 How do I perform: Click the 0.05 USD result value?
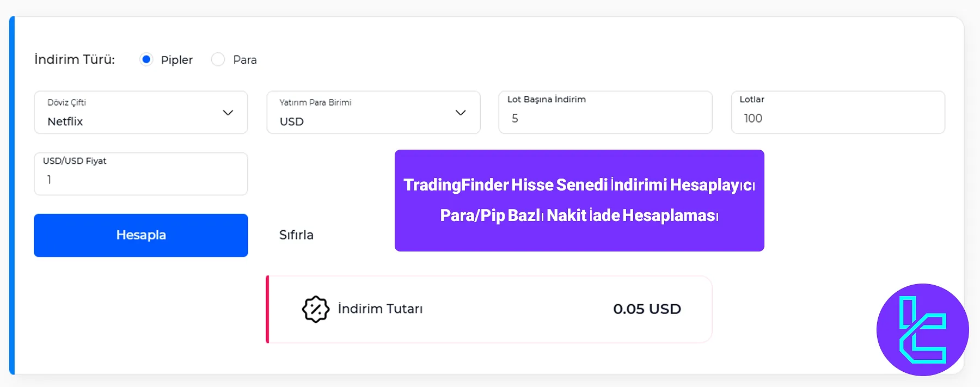647,309
